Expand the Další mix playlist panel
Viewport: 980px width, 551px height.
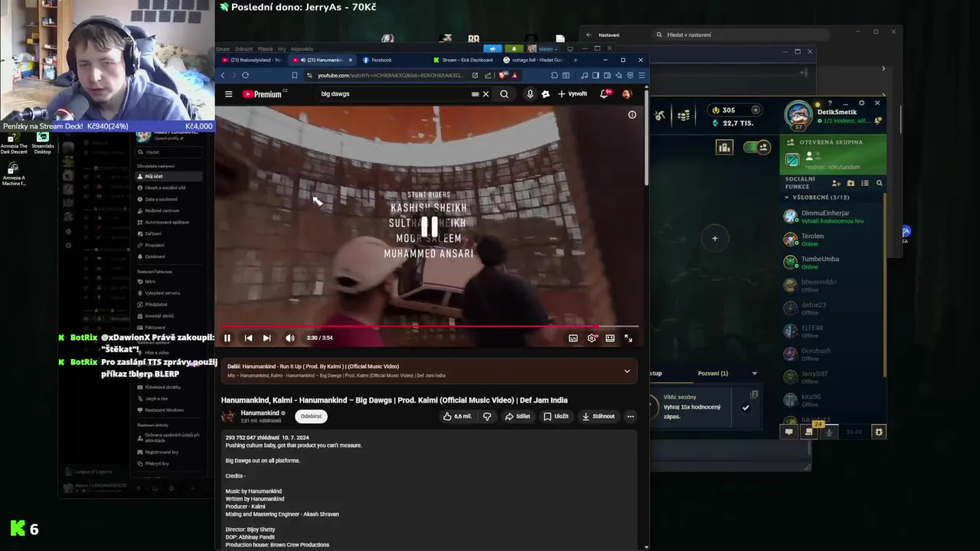point(627,371)
